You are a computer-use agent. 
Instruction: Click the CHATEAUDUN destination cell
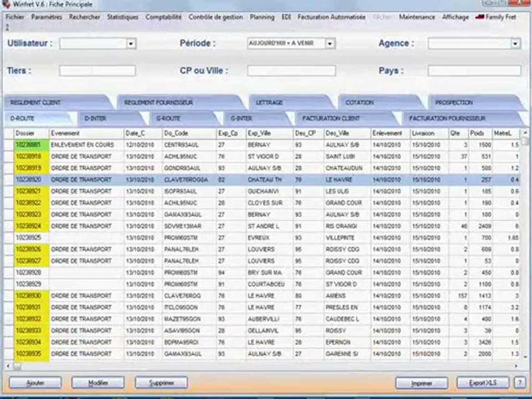pos(347,168)
